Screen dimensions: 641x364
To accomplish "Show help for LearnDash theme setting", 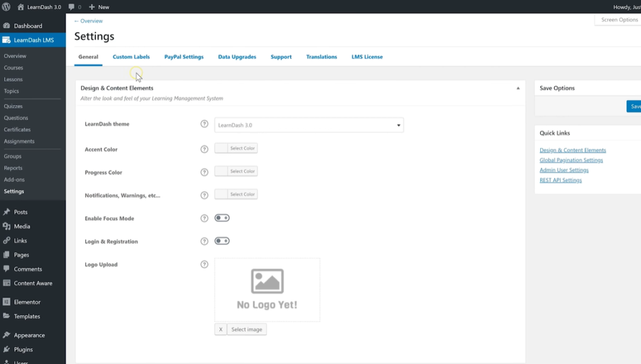I will [205, 124].
